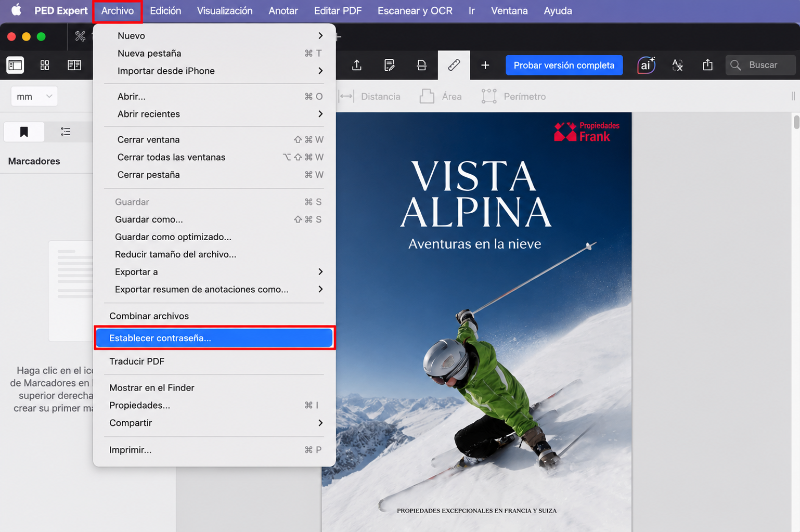Switch to thumbnail grid view icon

pos(45,65)
